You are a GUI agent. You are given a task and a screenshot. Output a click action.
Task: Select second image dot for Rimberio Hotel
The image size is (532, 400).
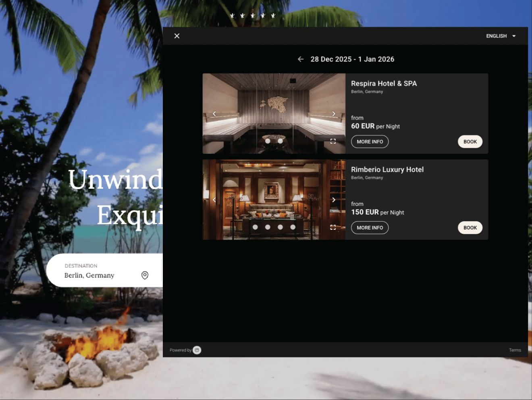(268, 227)
